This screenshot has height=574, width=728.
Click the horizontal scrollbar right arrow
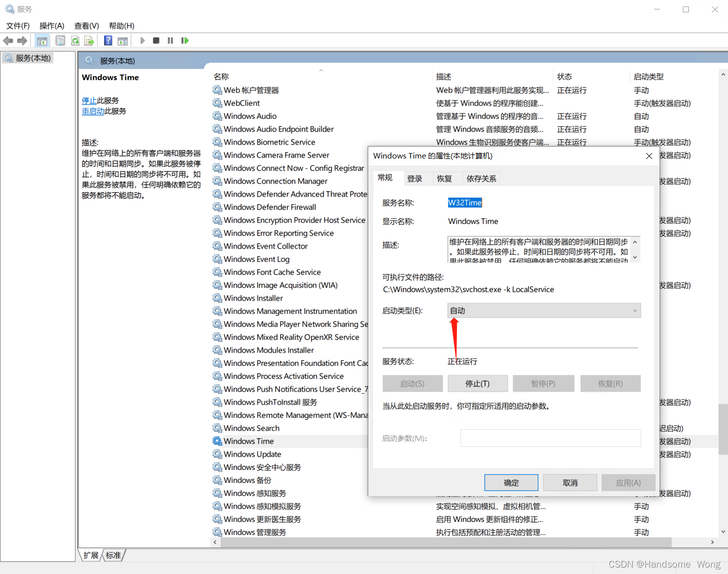(712, 542)
